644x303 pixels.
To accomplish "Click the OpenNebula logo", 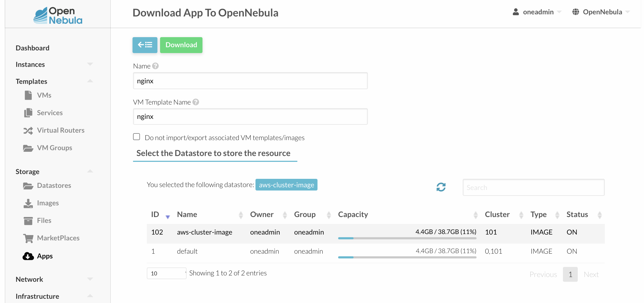I will coord(58,15).
